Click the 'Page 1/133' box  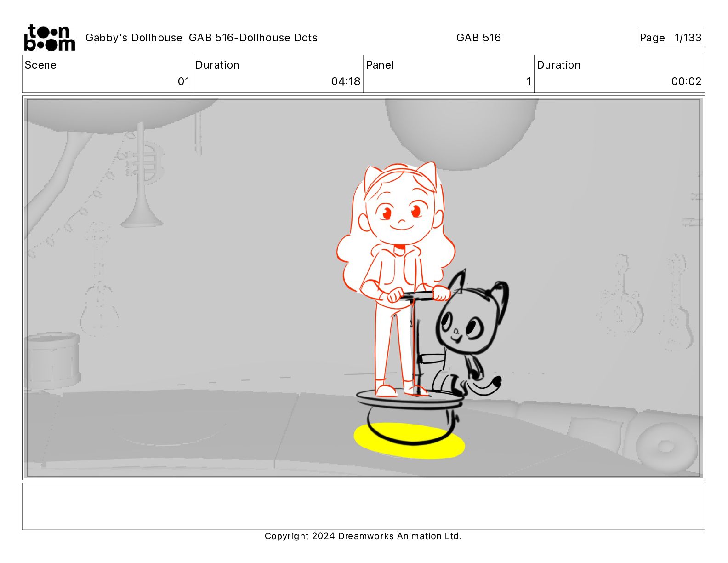671,38
